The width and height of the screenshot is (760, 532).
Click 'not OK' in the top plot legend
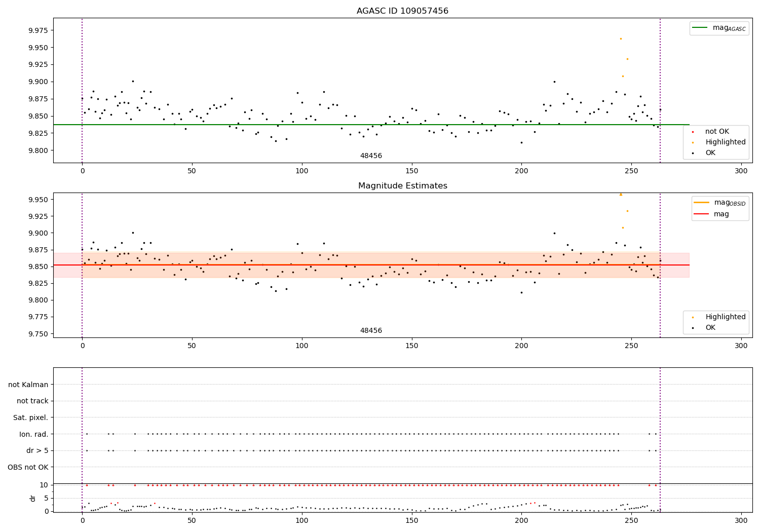[717, 132]
